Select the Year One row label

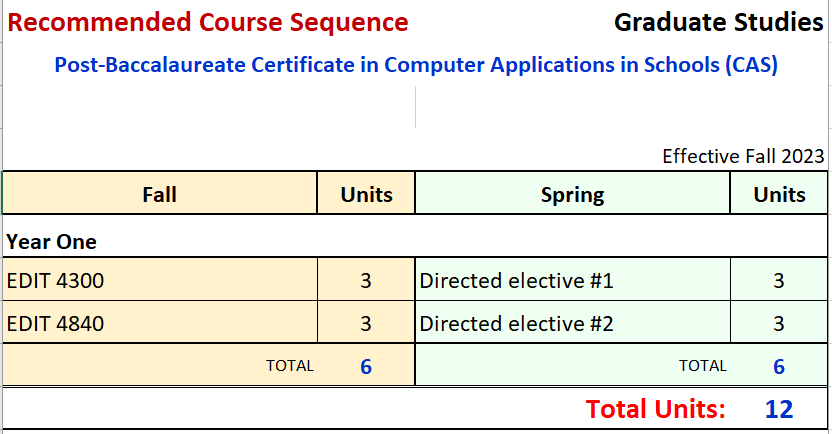tap(52, 242)
